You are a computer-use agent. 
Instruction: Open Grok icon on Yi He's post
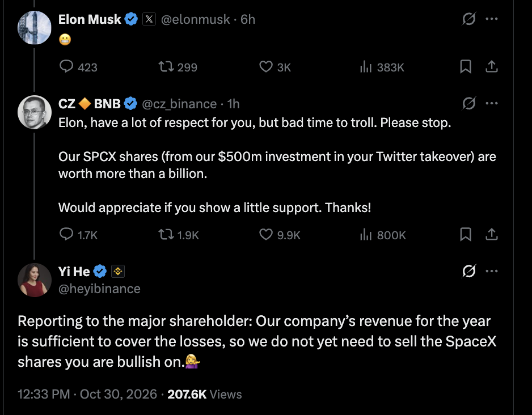coord(469,271)
